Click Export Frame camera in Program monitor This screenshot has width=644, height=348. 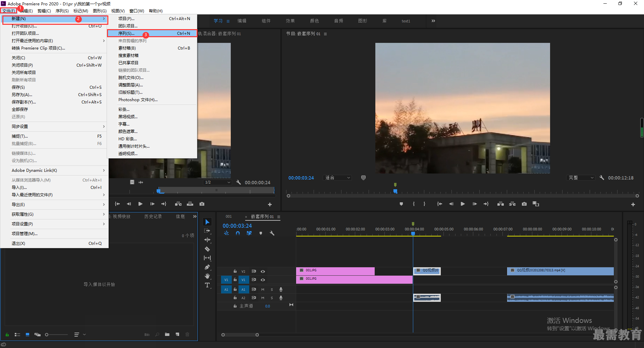524,204
